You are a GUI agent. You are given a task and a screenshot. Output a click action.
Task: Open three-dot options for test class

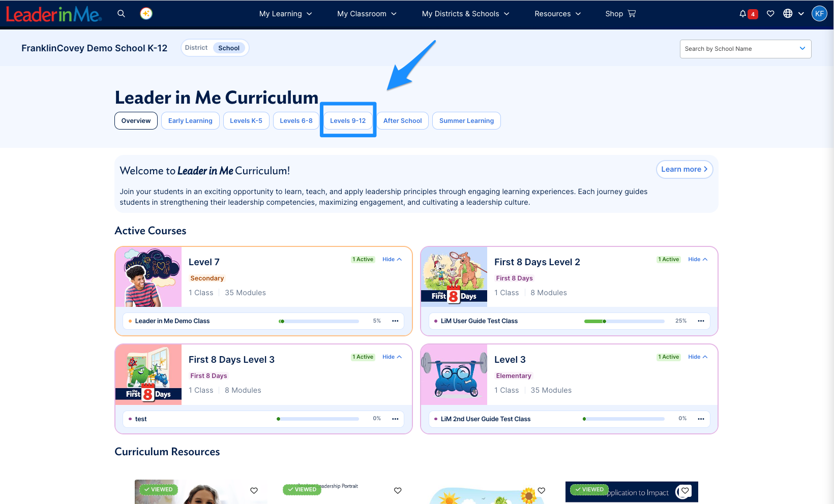point(395,419)
